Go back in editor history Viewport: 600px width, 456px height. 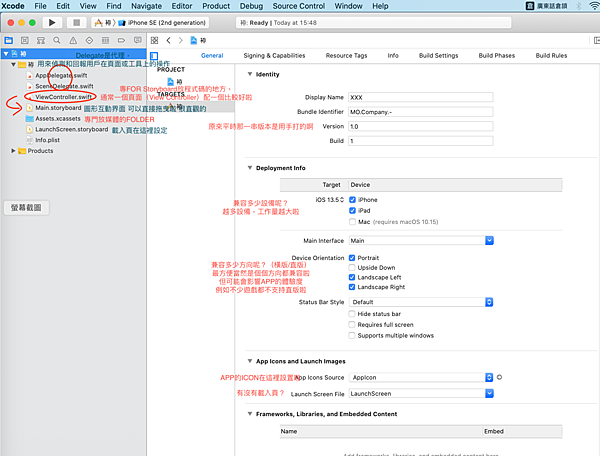[168, 40]
